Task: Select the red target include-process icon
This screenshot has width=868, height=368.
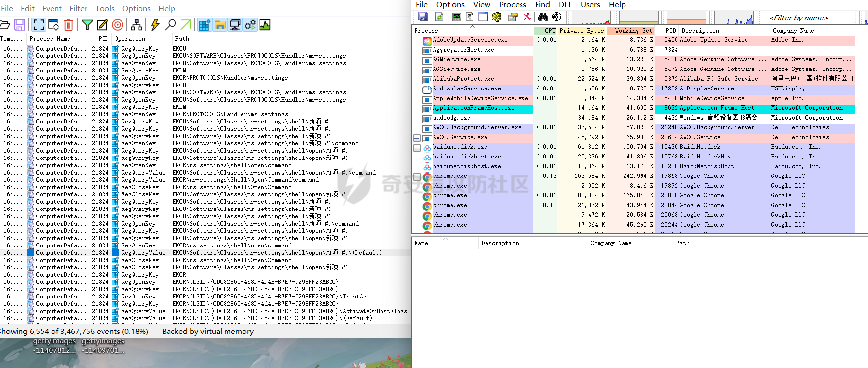Action: click(118, 25)
